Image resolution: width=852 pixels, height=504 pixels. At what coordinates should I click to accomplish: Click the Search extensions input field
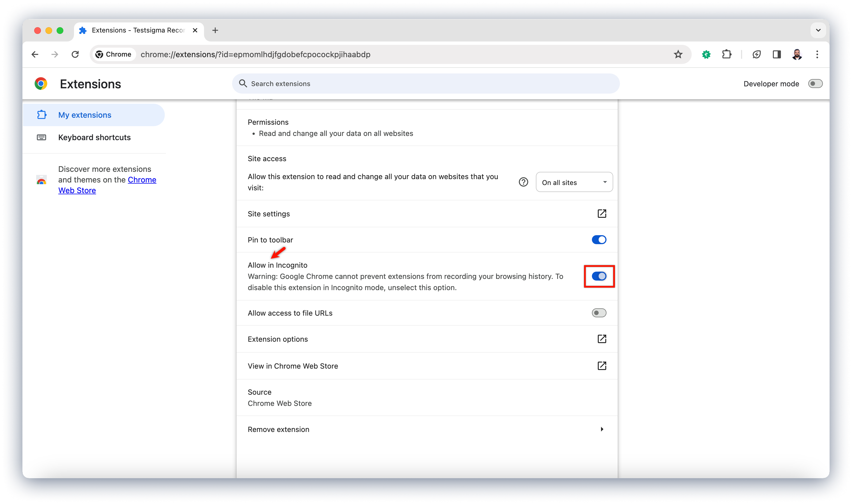(426, 84)
